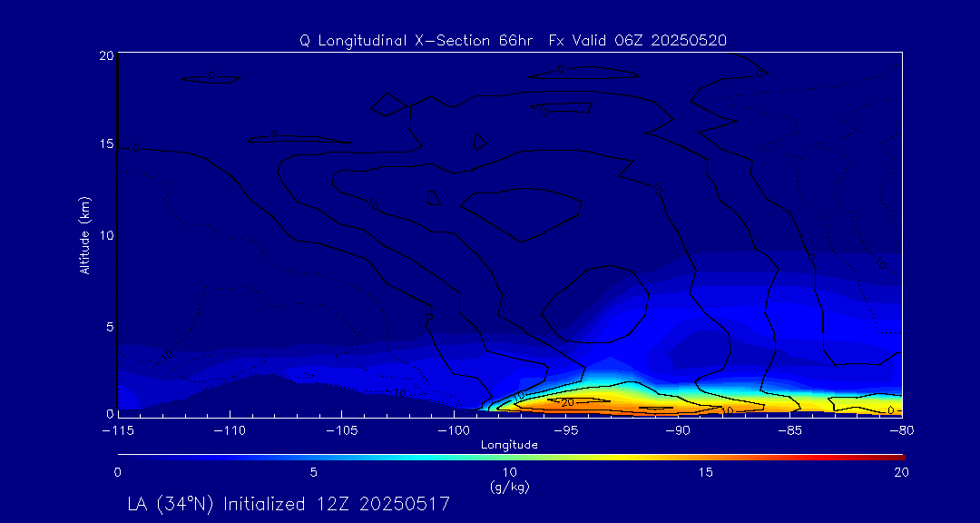Click the plot title 'Q Longitudinal X-Section 66hr'
The image size is (980, 523).
pos(416,41)
